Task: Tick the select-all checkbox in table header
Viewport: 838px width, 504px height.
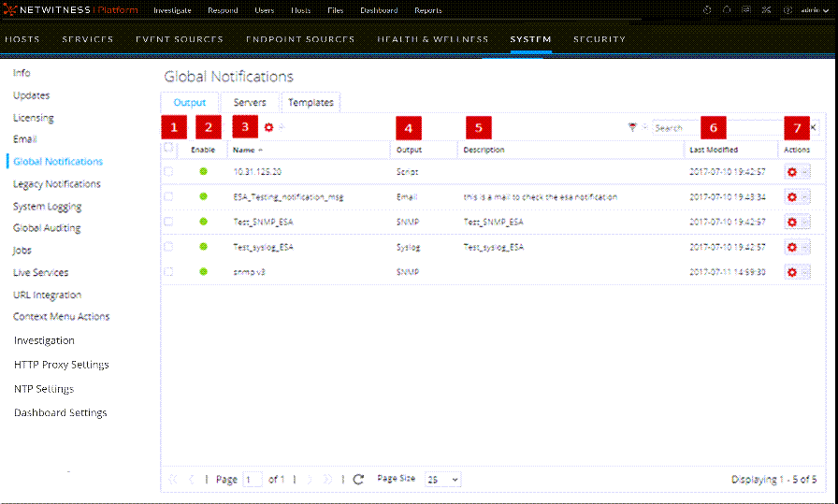Action: tap(168, 148)
